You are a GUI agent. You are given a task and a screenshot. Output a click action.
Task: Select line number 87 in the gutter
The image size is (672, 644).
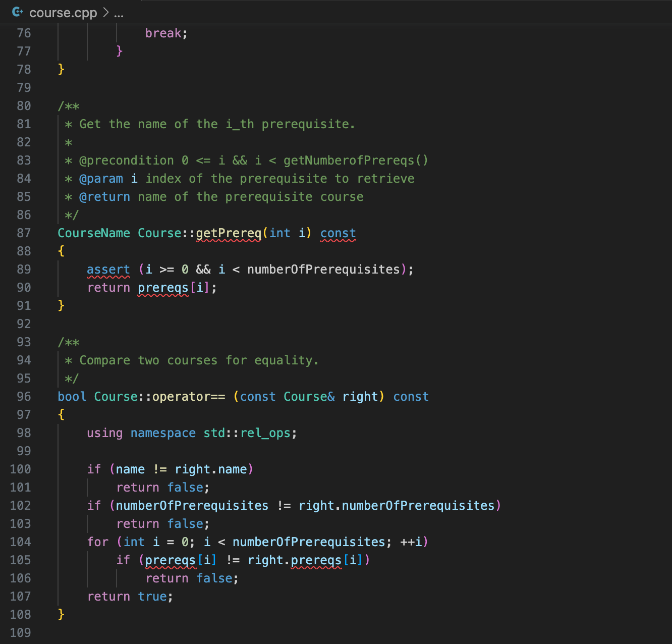pos(23,233)
